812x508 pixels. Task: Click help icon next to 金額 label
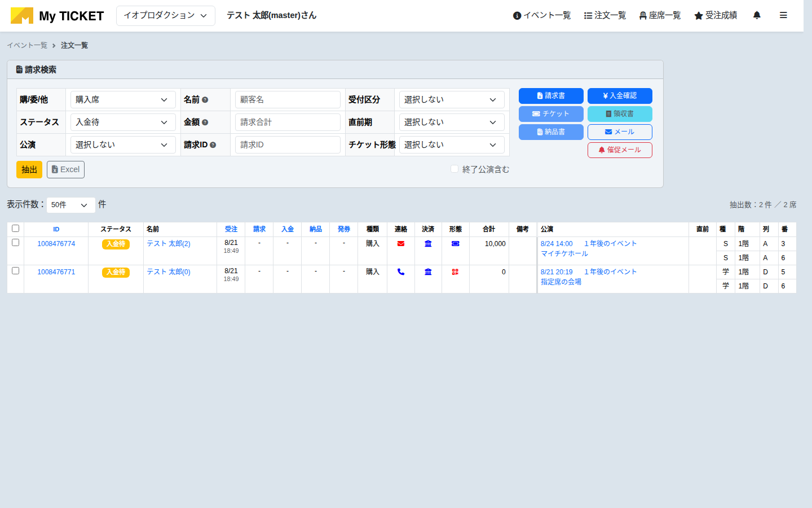pos(205,122)
